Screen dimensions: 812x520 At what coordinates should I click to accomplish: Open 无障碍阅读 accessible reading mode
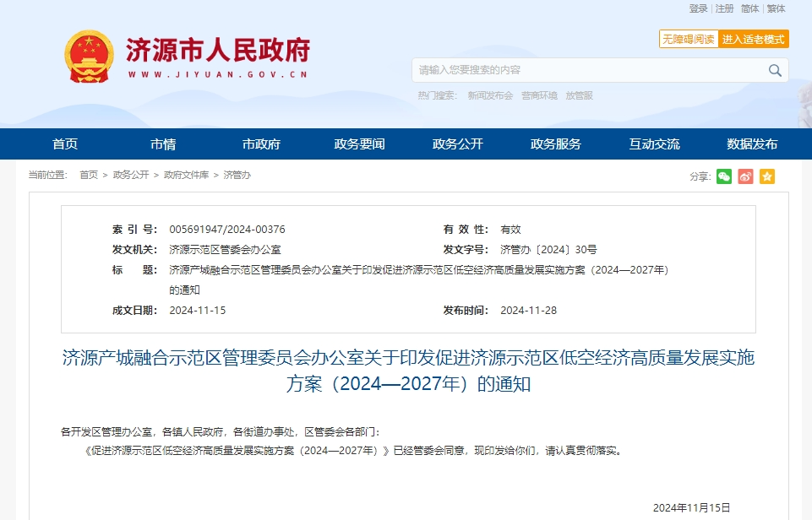pos(687,39)
